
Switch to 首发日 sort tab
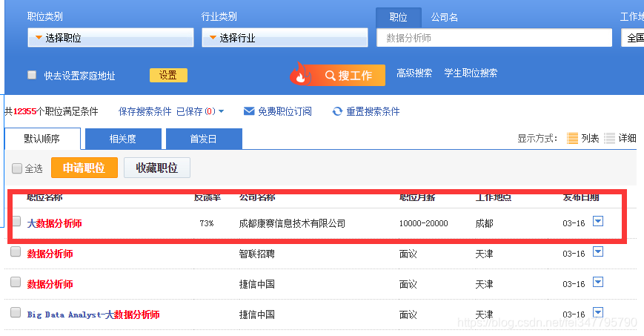204,139
